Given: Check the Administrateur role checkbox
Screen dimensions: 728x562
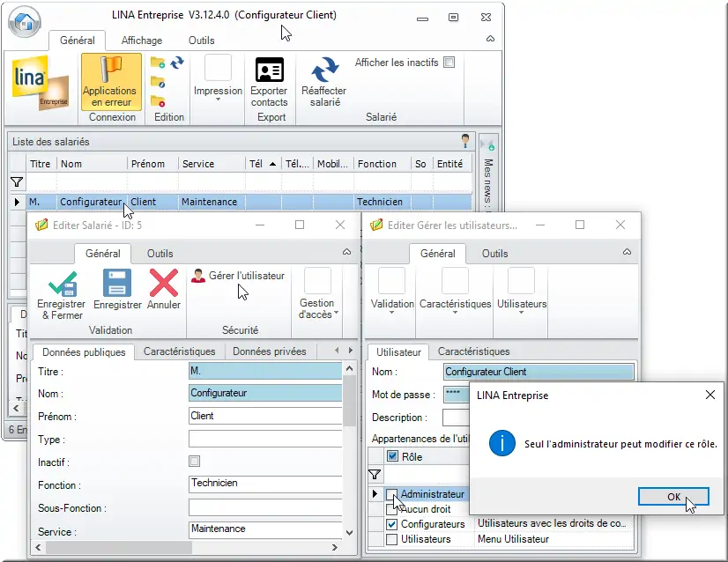Looking at the screenshot, I should pos(392,494).
